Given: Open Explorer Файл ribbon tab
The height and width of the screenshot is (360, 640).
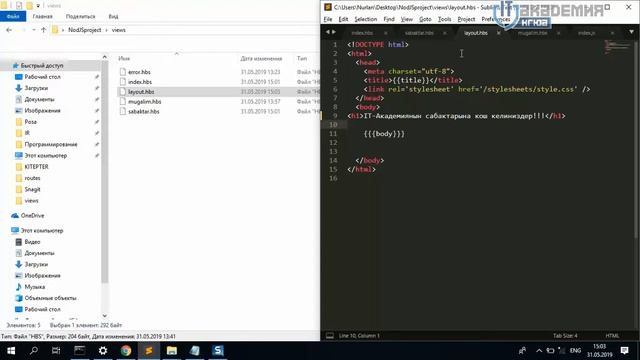Looking at the screenshot, I should tap(13, 16).
